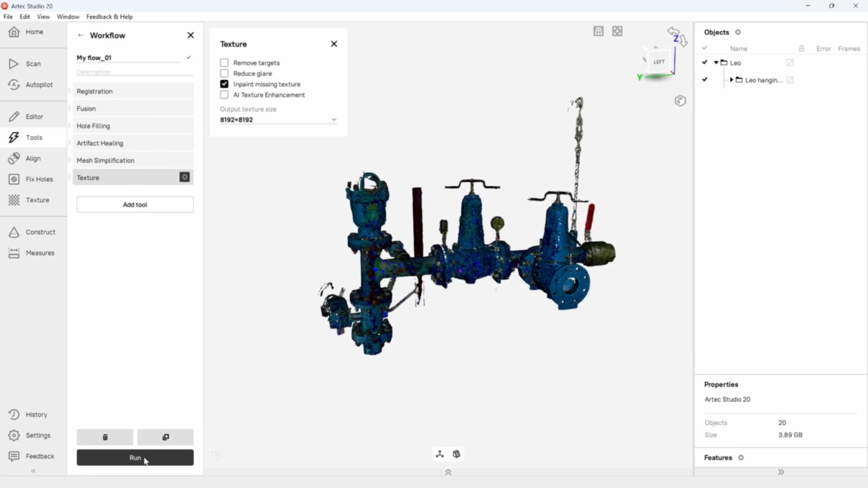Image resolution: width=868 pixels, height=488 pixels.
Task: Click the coordinate axes icon at bottom
Action: pos(440,454)
